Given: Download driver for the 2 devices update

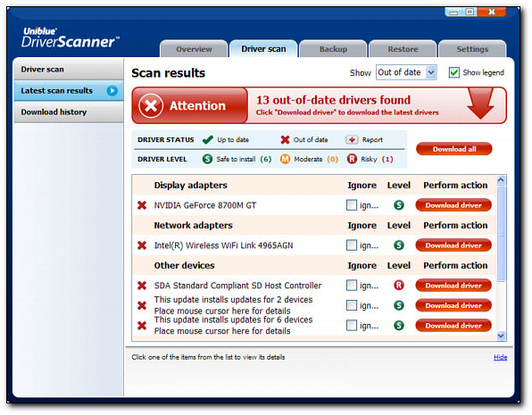Looking at the screenshot, I should tap(453, 305).
